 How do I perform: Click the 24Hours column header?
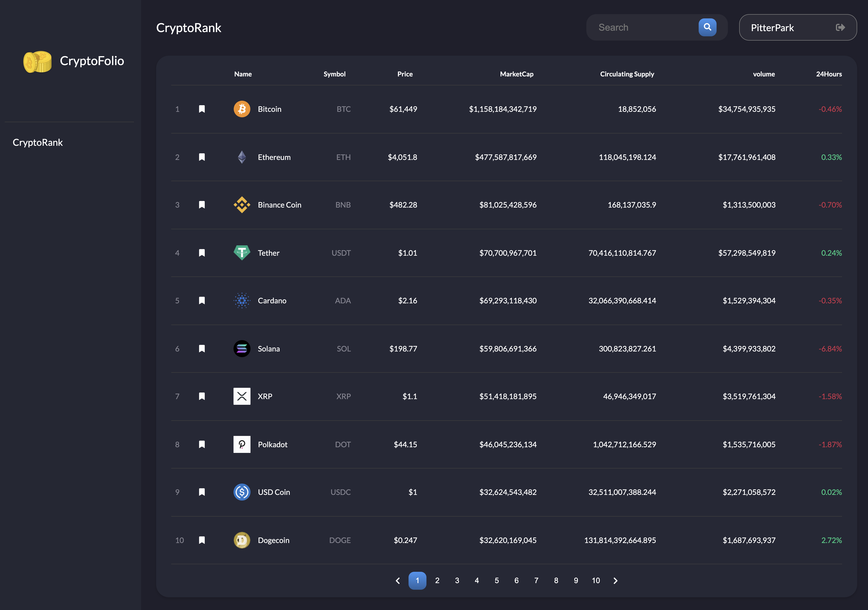coord(829,74)
